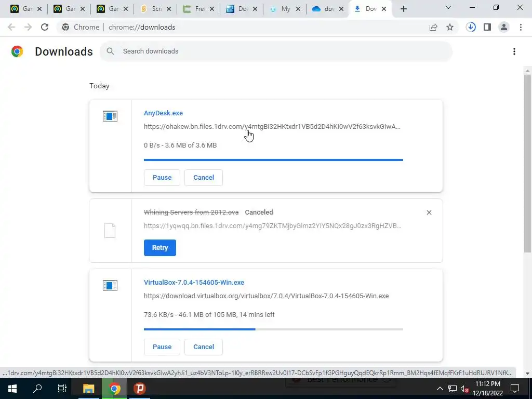Close the Fre tab
532x399 pixels.
[x=212, y=9]
